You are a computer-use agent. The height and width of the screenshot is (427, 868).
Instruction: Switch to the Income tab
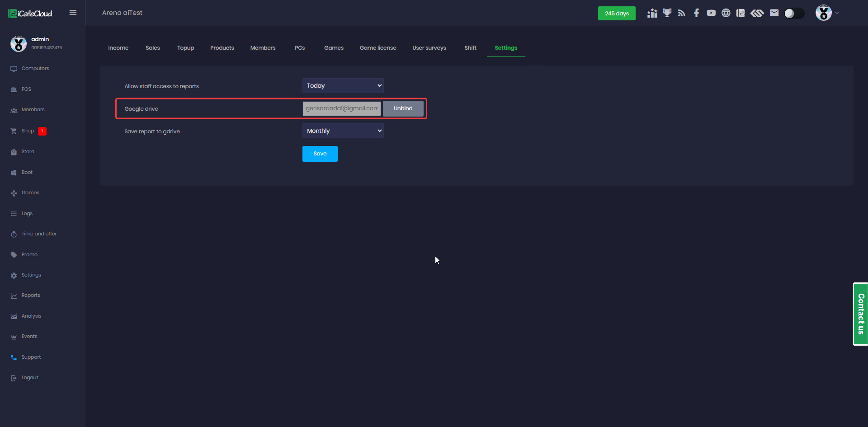pos(118,48)
